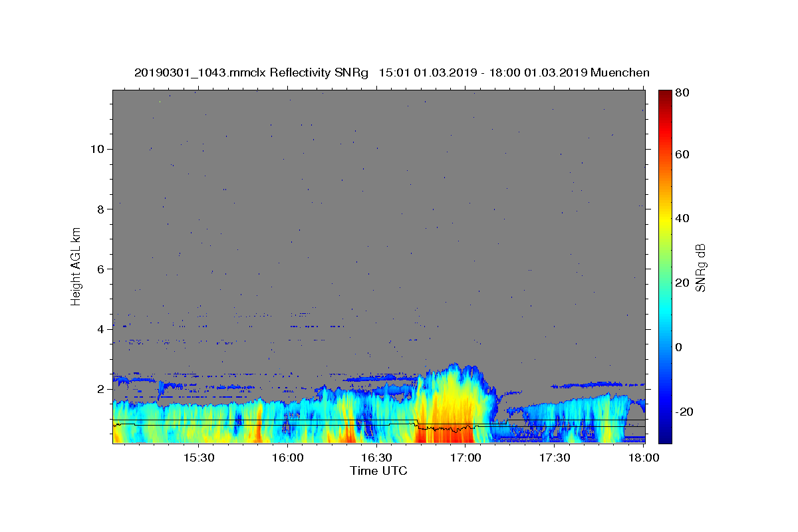Click the colorbar value 40
This screenshot has width=798, height=532.
[682, 218]
